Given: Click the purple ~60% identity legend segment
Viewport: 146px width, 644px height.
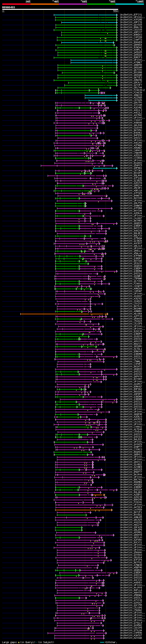Looking at the screenshot, I should (73, 4).
